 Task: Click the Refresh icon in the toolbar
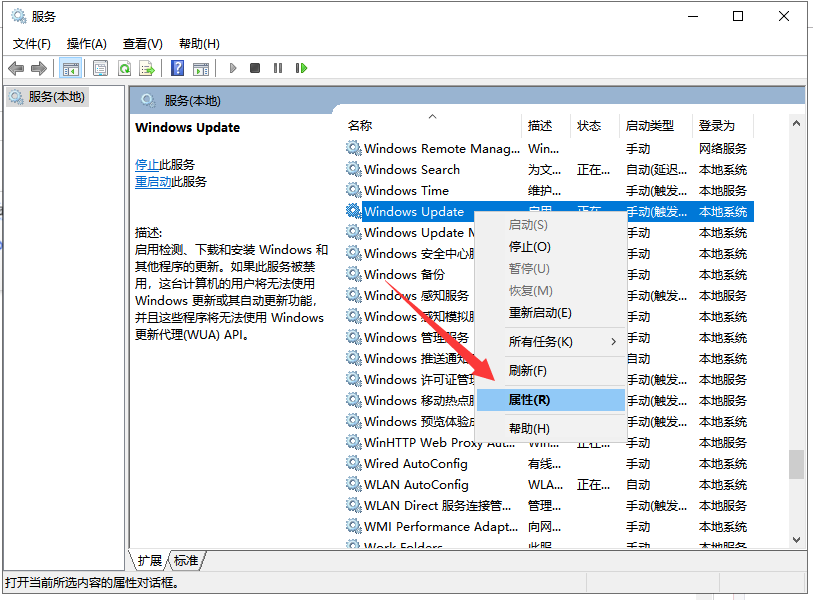point(124,67)
